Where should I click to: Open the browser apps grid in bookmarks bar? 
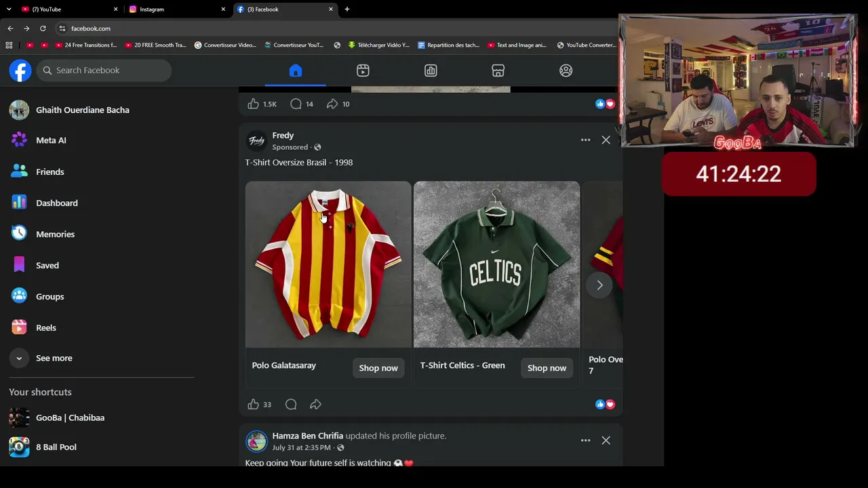pos(9,45)
